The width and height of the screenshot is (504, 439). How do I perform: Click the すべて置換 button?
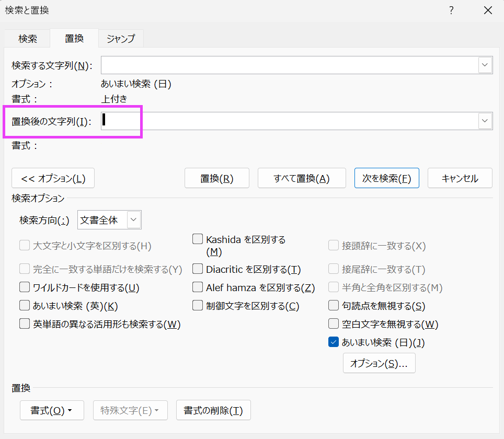[x=302, y=178]
